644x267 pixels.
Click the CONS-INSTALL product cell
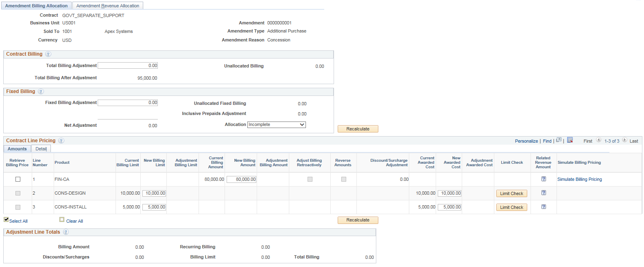click(x=70, y=207)
